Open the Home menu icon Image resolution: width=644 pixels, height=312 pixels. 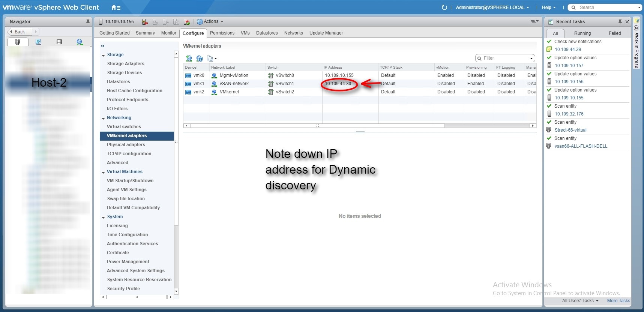(116, 7)
